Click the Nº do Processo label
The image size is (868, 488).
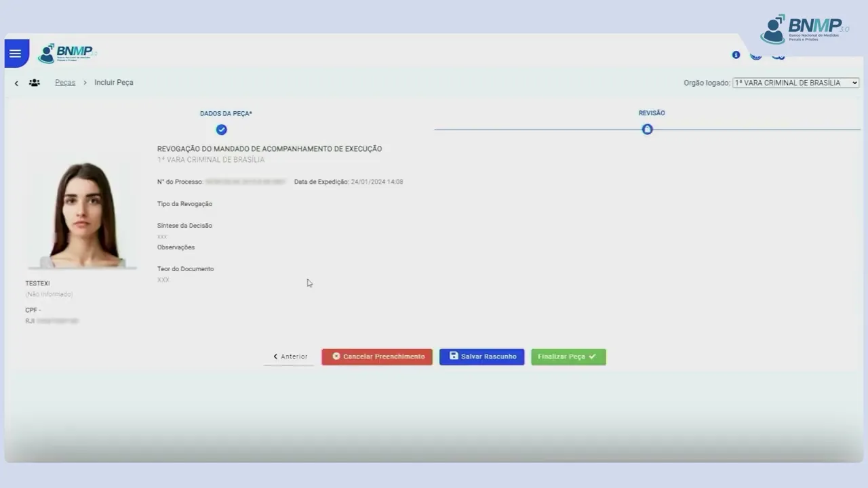[180, 182]
